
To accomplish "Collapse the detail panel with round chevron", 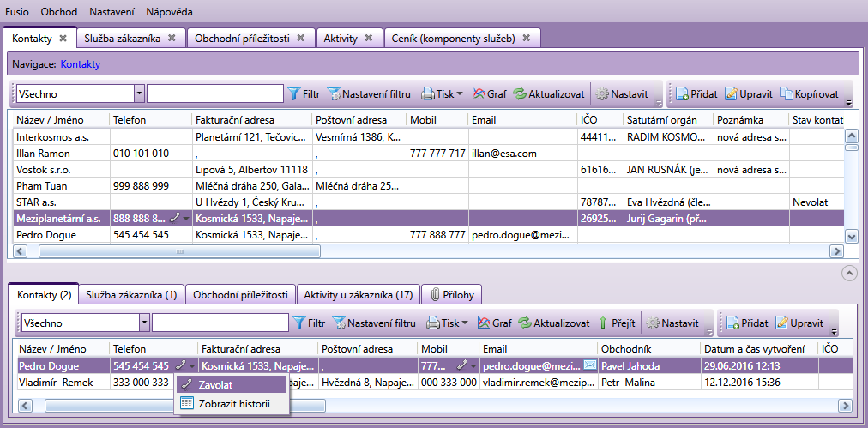I will 848,273.
